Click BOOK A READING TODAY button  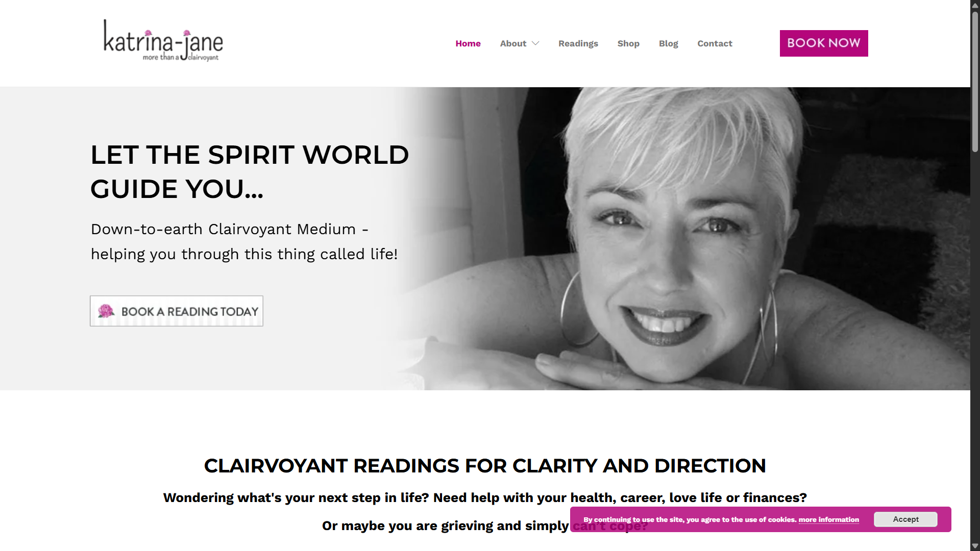point(177,311)
